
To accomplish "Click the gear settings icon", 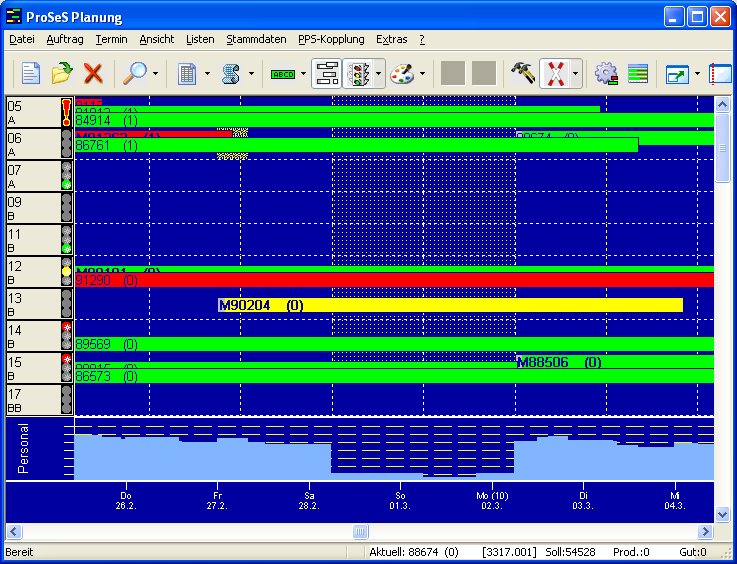I will [605, 73].
